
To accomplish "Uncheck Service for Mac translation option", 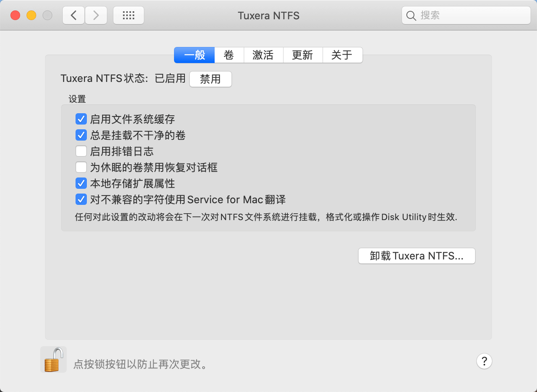I will click(x=81, y=200).
